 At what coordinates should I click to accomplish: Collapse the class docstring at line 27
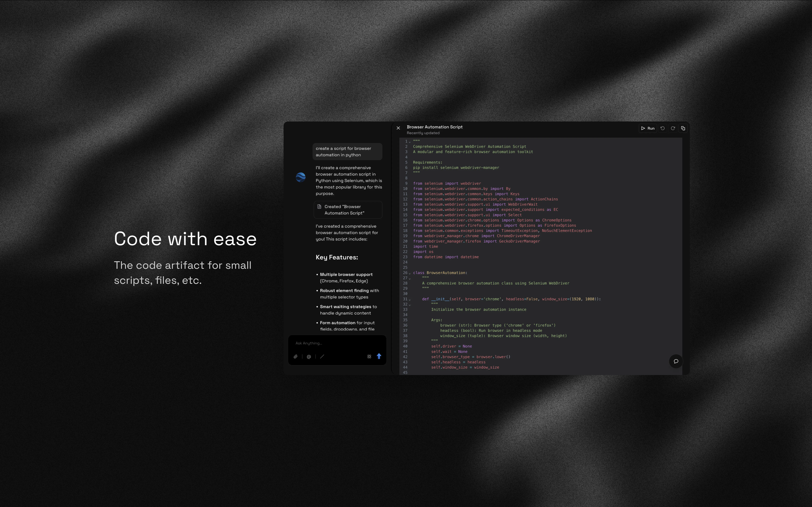point(410,278)
